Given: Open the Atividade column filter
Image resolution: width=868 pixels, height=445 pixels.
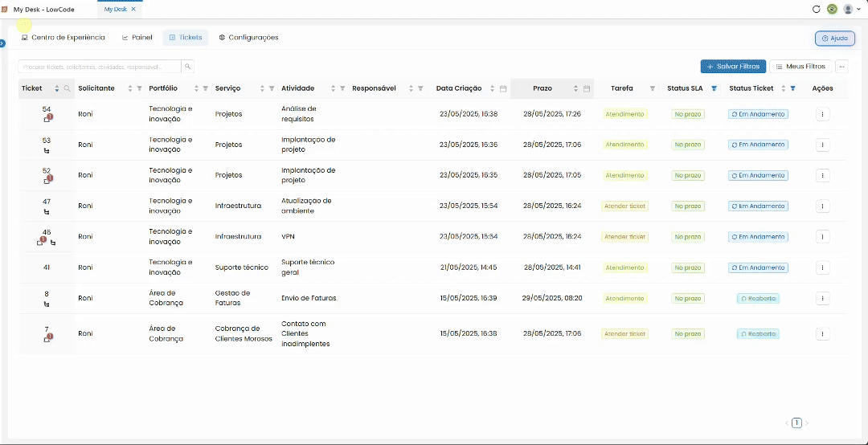Looking at the screenshot, I should point(342,88).
